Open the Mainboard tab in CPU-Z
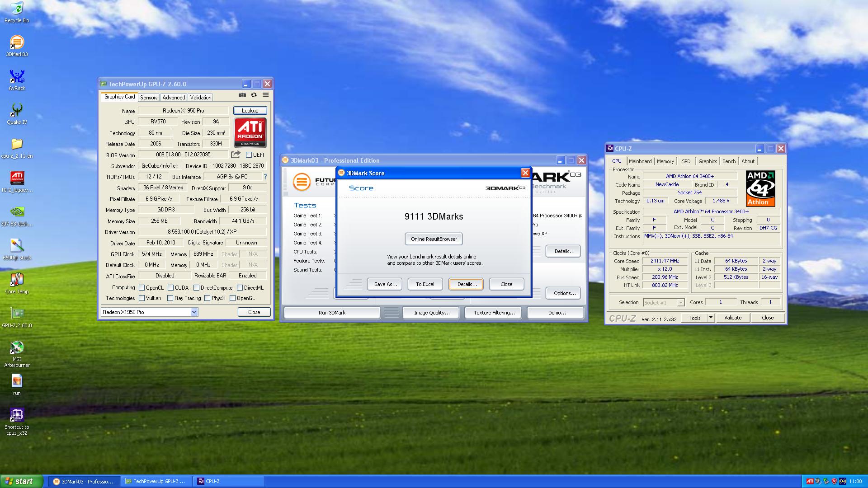Viewport: 868px width, 488px height. [x=640, y=161]
